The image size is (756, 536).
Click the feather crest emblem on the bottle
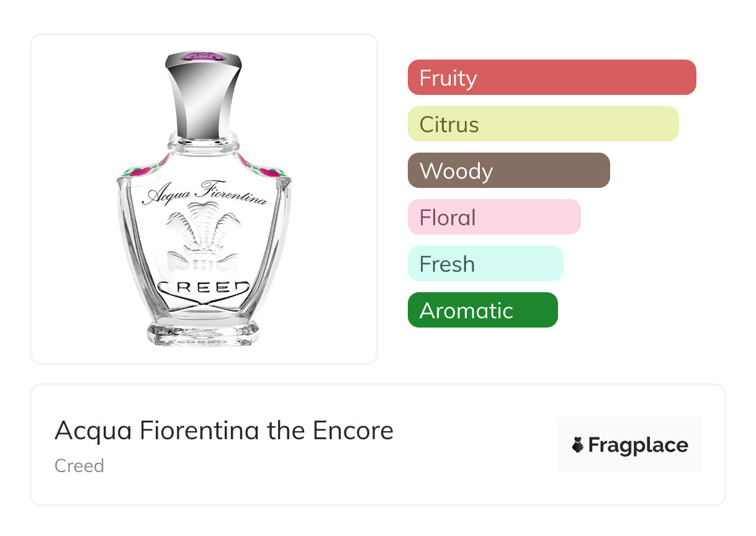click(203, 236)
